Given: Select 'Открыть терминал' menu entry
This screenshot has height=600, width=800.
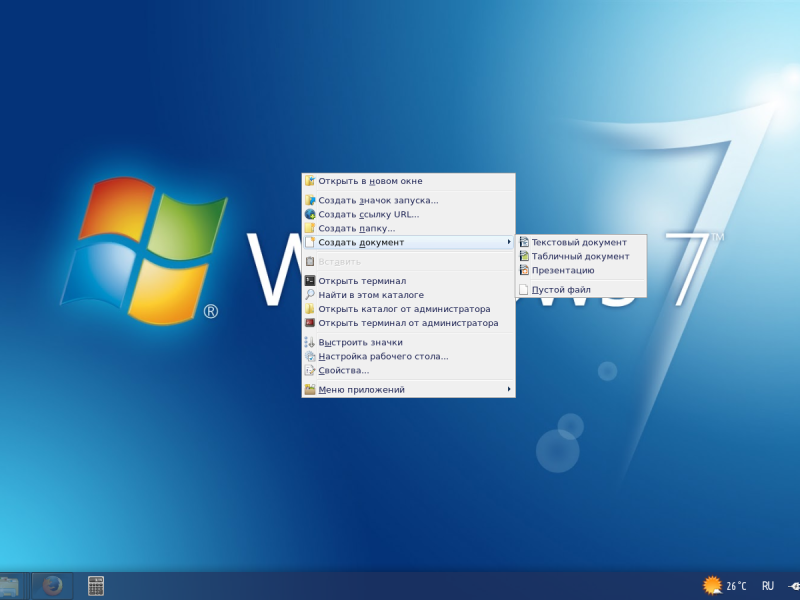Looking at the screenshot, I should (408, 281).
